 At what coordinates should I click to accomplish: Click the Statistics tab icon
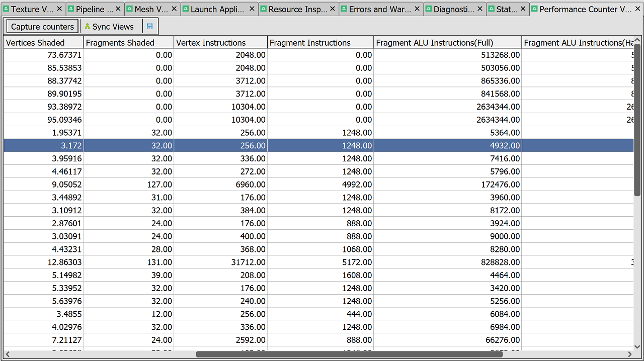491,9
